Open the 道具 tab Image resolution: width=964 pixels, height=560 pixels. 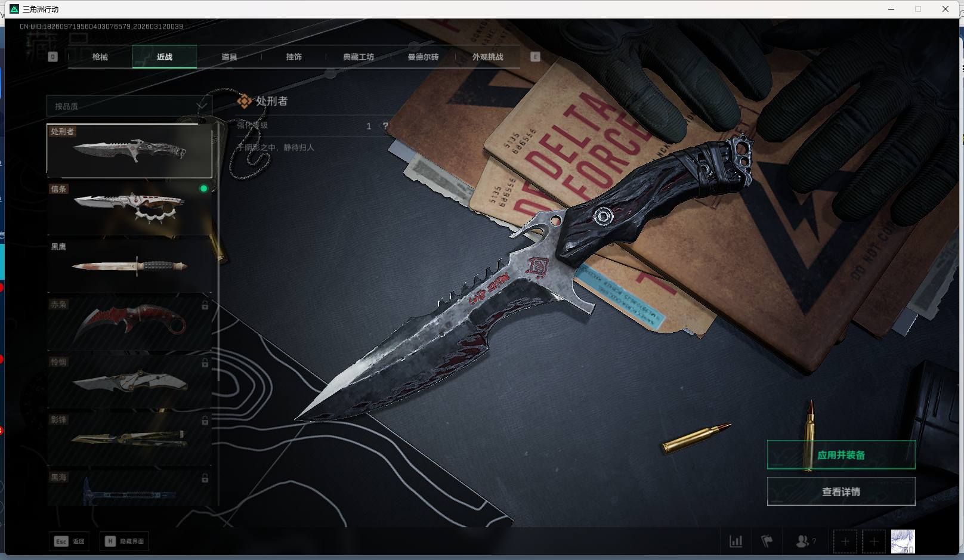(x=229, y=57)
